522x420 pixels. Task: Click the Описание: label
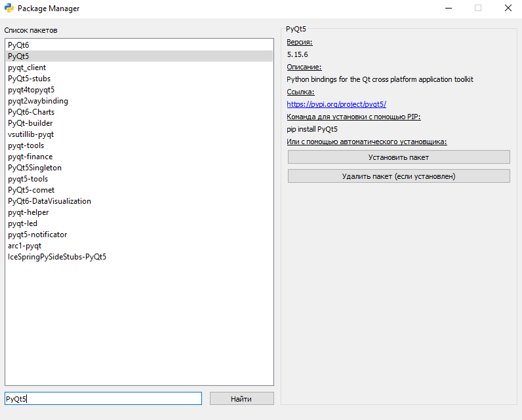click(304, 67)
